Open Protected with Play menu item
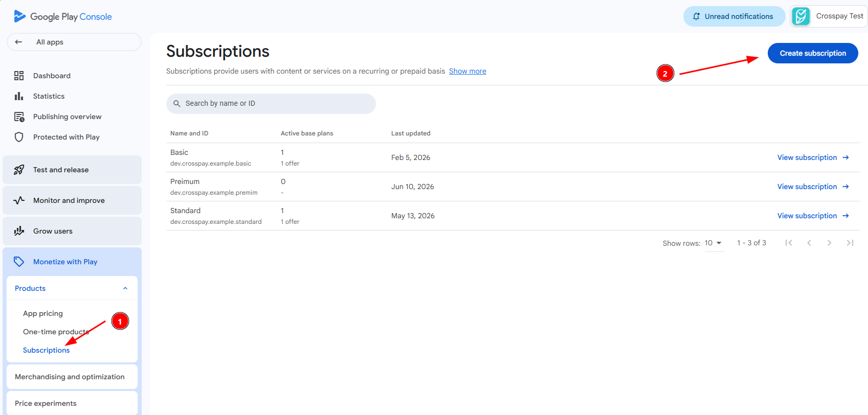The width and height of the screenshot is (868, 415). [x=66, y=137]
